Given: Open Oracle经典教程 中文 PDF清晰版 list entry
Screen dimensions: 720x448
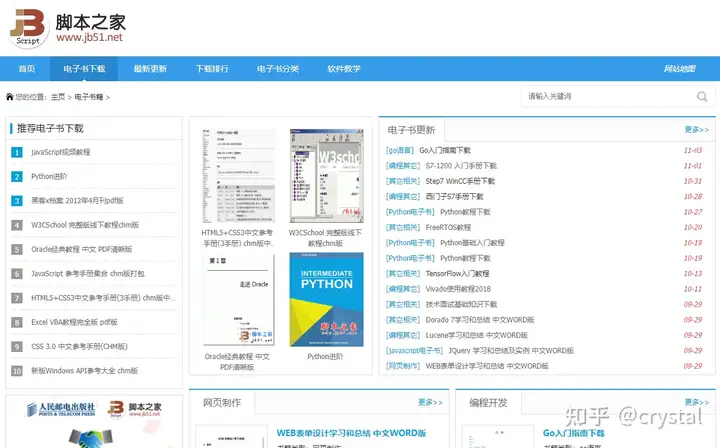Looking at the screenshot, I should pyautogui.click(x=82, y=249).
